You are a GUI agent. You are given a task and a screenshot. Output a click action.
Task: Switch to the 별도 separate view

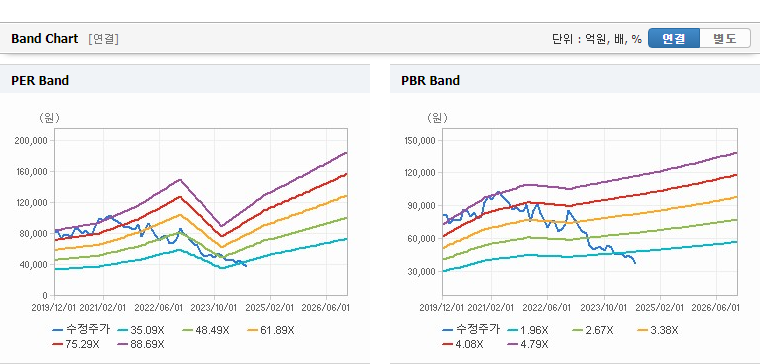click(x=725, y=38)
